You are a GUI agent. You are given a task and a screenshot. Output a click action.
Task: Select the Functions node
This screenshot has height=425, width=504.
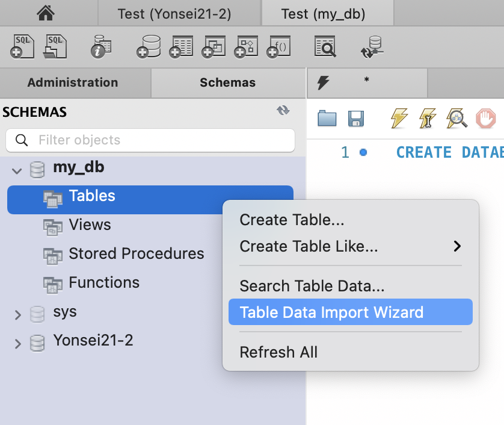pos(104,282)
